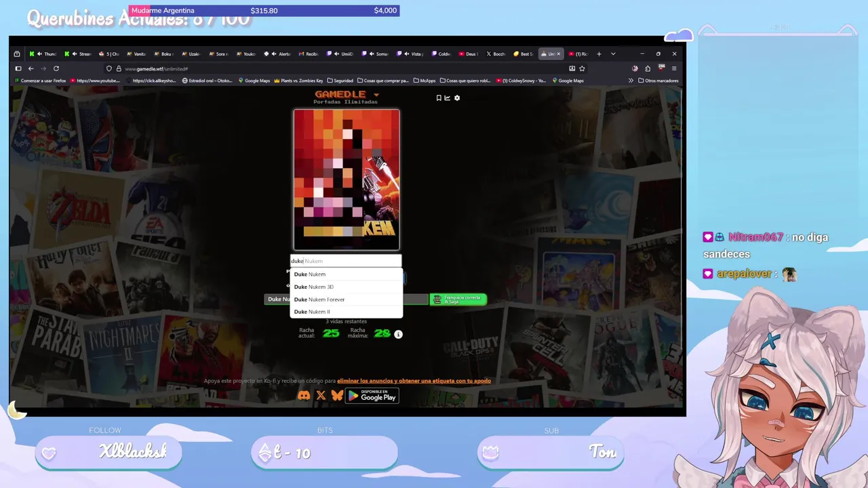
Task: Click the "Franquicia correcta & Saga" badge
Action: (458, 299)
